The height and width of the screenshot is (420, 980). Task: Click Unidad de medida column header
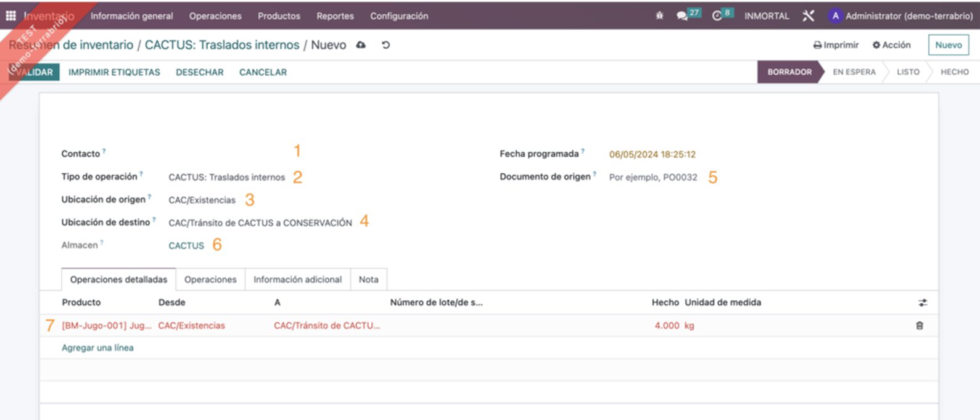click(723, 302)
